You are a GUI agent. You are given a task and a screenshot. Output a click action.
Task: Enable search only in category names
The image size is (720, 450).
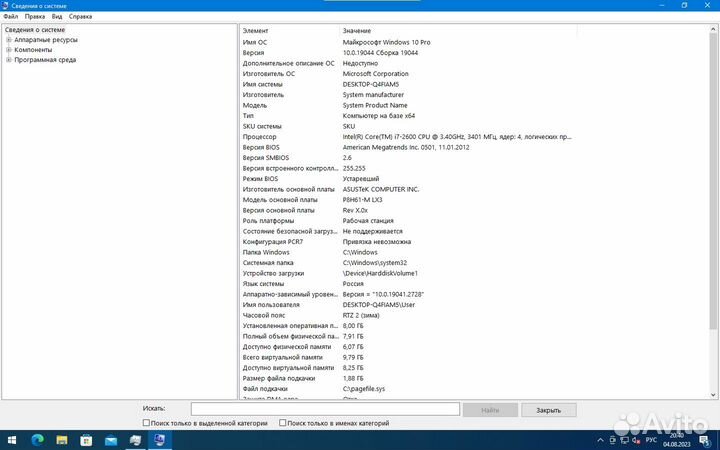[x=282, y=423]
